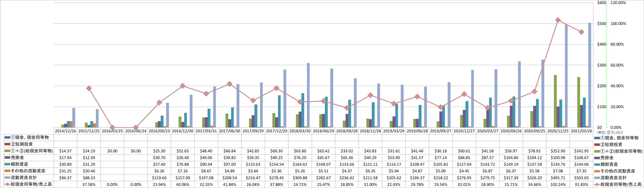Click the $7.35 other current assets value
The height and width of the screenshot is (188, 644).
coord(581,171)
